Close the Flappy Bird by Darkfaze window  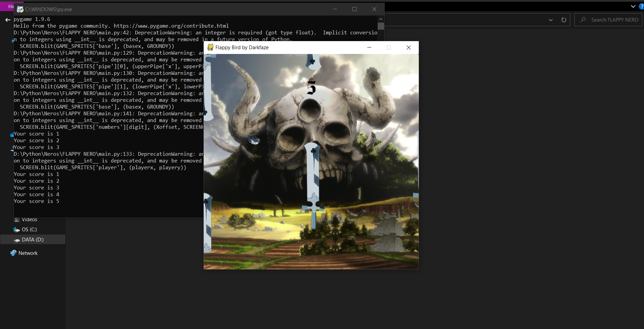(408, 48)
